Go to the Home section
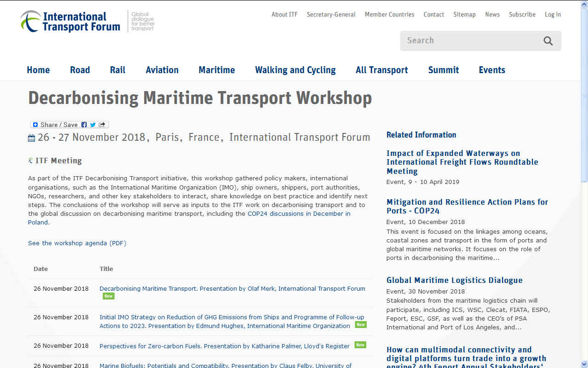The height and width of the screenshot is (368, 588). 38,70
